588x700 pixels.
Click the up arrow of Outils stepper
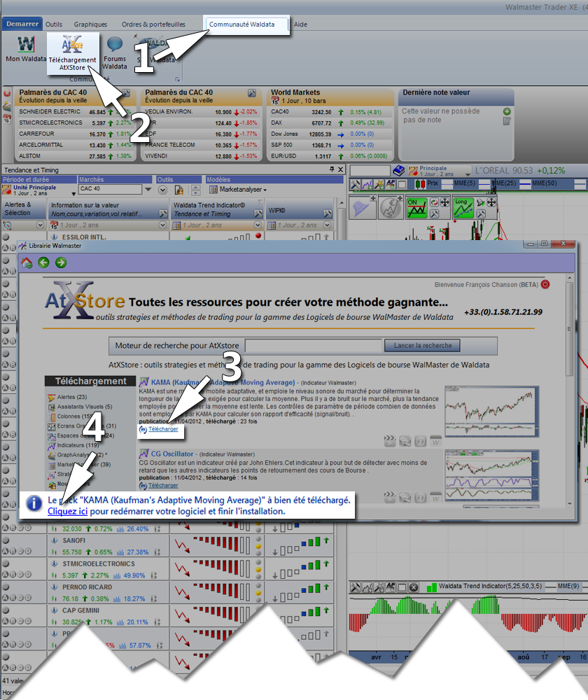[x=195, y=187]
